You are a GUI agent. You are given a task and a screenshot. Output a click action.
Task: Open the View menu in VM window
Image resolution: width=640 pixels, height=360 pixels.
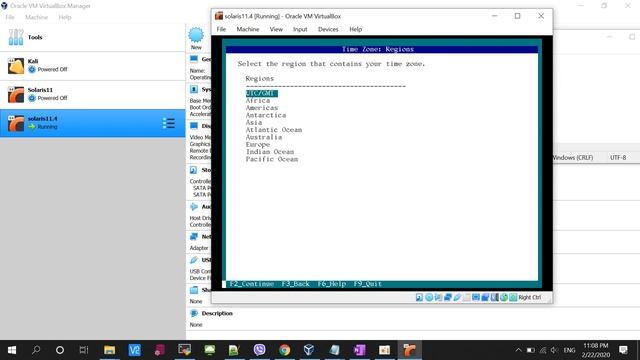coord(276,29)
